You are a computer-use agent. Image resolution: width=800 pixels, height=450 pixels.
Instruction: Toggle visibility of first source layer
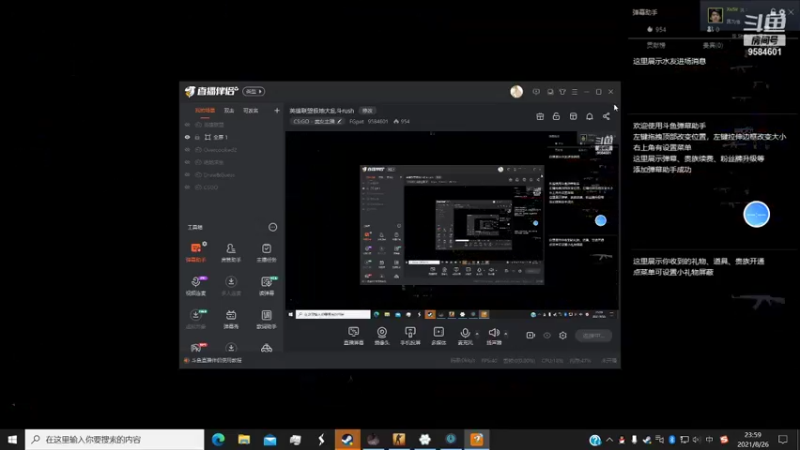[x=187, y=124]
